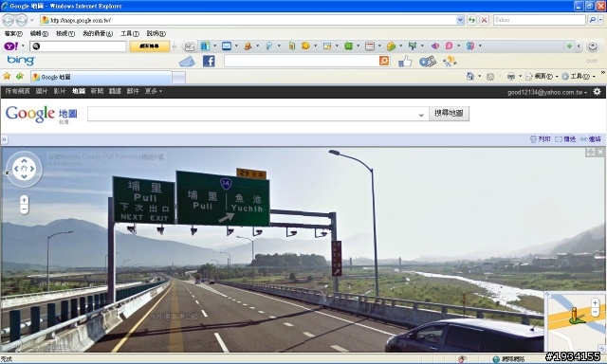This screenshot has height=364, width=607.
Task: Click the Street View pan compass control
Action: [24, 169]
